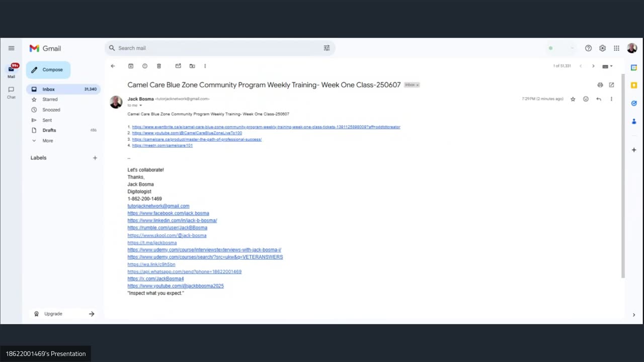This screenshot has width=644, height=362.
Task: Open the Google account avatar
Action: [x=632, y=48]
